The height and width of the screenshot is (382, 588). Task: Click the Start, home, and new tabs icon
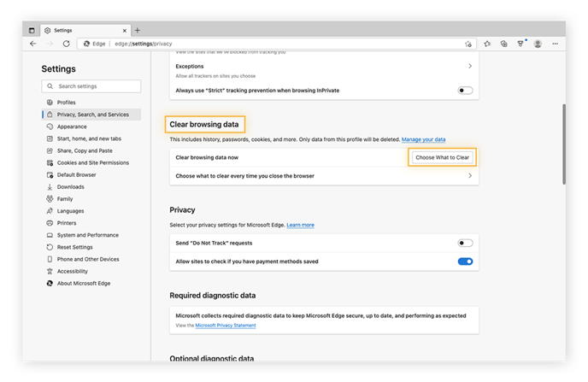tap(50, 138)
